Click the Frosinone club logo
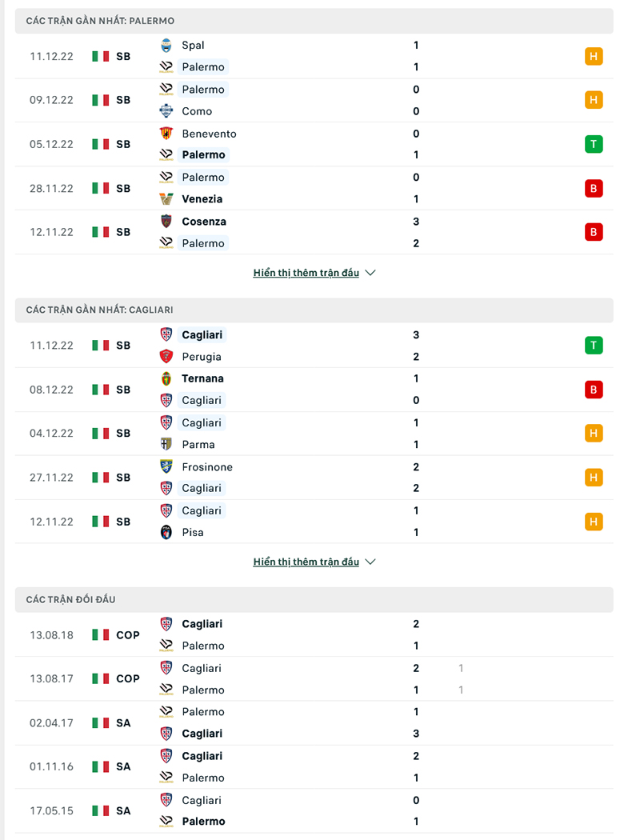This screenshot has width=624, height=840. pyautogui.click(x=166, y=466)
